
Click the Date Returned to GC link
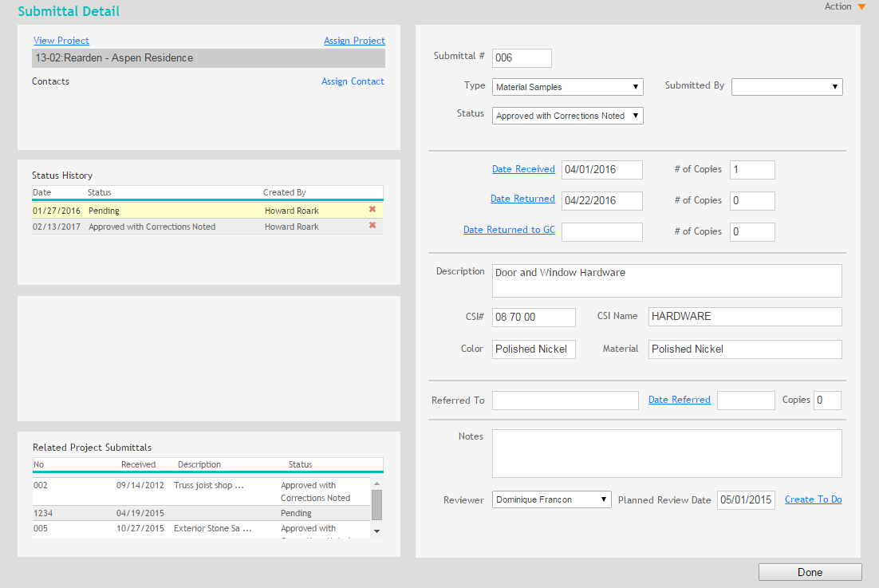click(x=509, y=230)
